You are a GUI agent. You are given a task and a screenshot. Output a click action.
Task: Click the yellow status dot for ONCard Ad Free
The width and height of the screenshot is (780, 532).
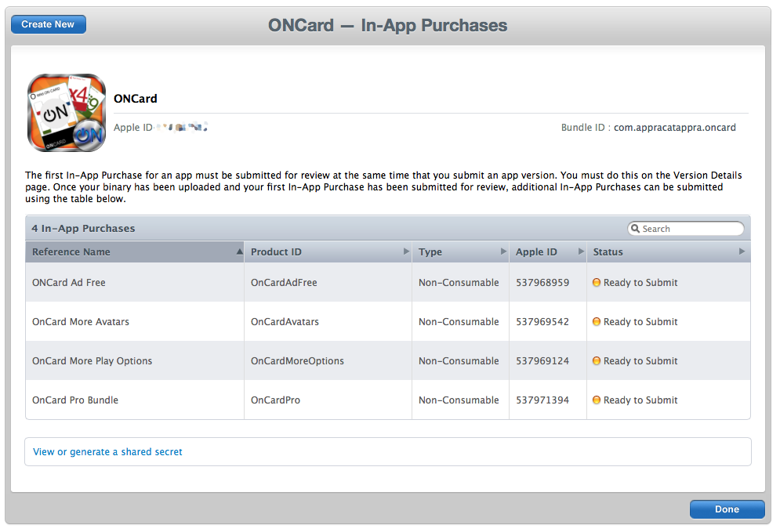point(597,282)
